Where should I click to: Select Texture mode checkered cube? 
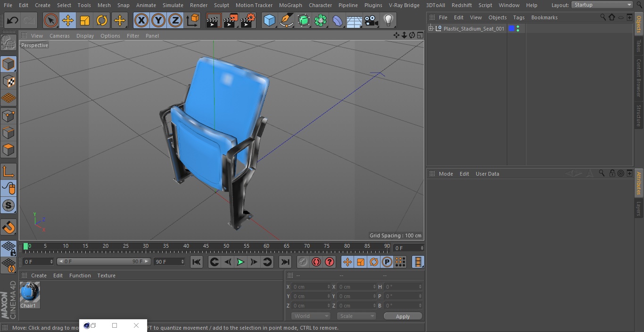pos(8,81)
